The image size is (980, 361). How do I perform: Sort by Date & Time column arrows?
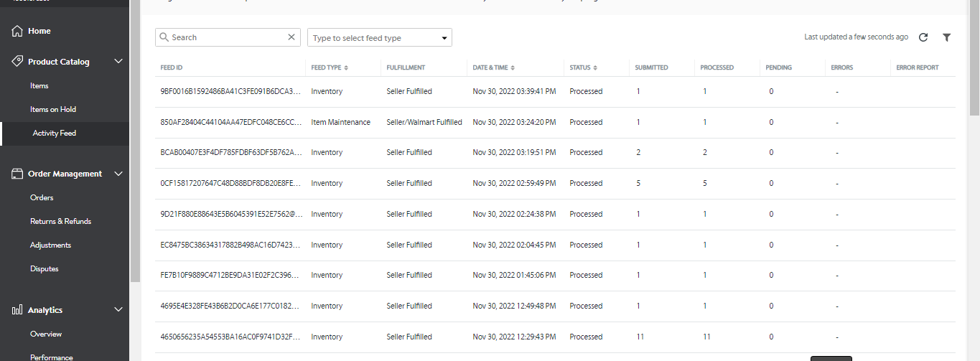click(x=513, y=67)
